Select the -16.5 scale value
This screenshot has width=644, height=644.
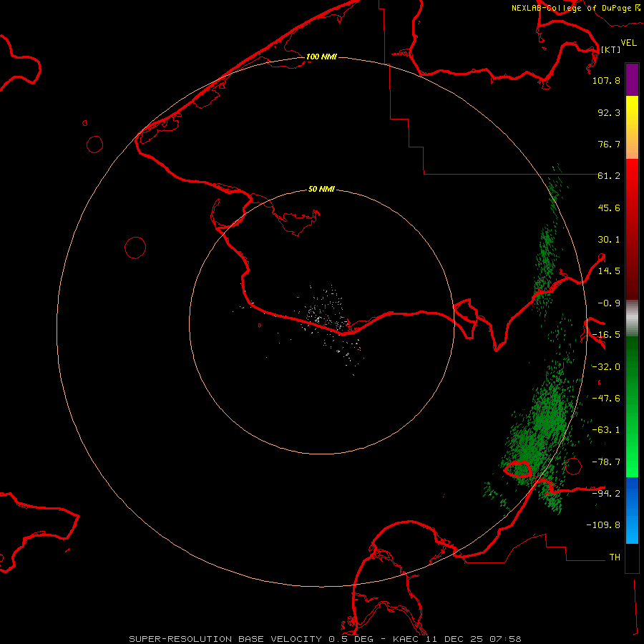(606, 335)
